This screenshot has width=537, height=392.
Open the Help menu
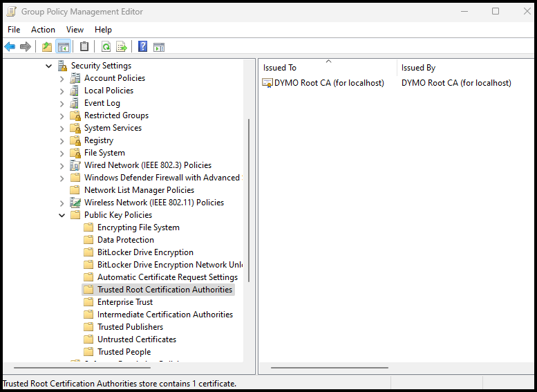point(103,30)
